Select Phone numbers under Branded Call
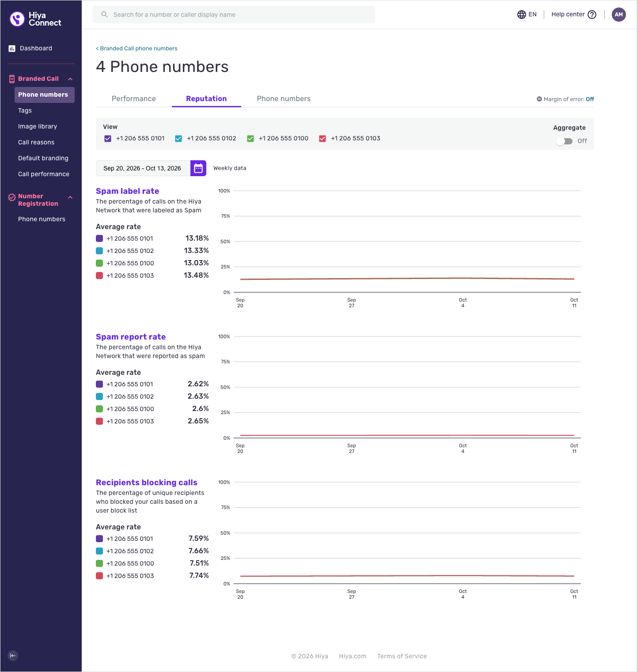Image resolution: width=637 pixels, height=672 pixels. point(45,95)
